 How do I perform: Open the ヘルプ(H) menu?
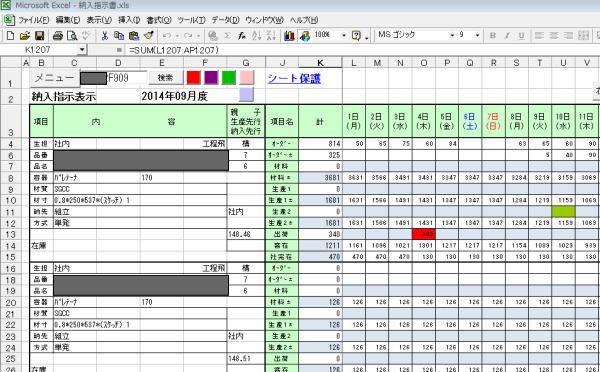[304, 20]
